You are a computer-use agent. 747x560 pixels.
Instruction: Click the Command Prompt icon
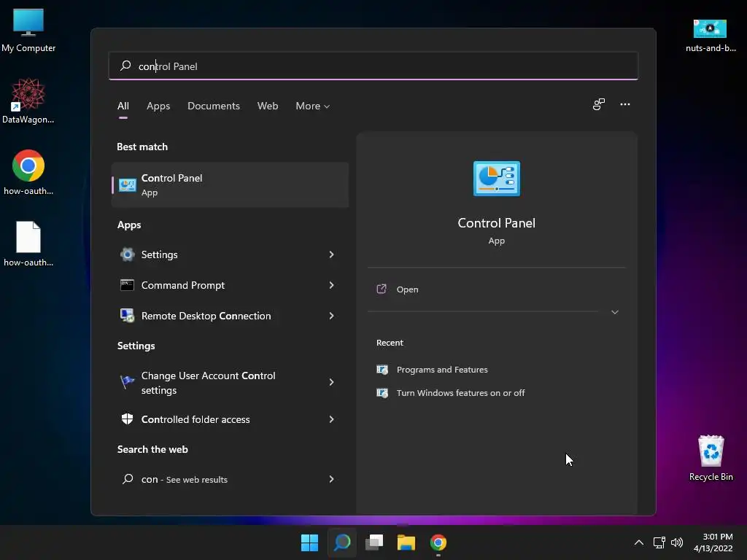click(x=127, y=285)
